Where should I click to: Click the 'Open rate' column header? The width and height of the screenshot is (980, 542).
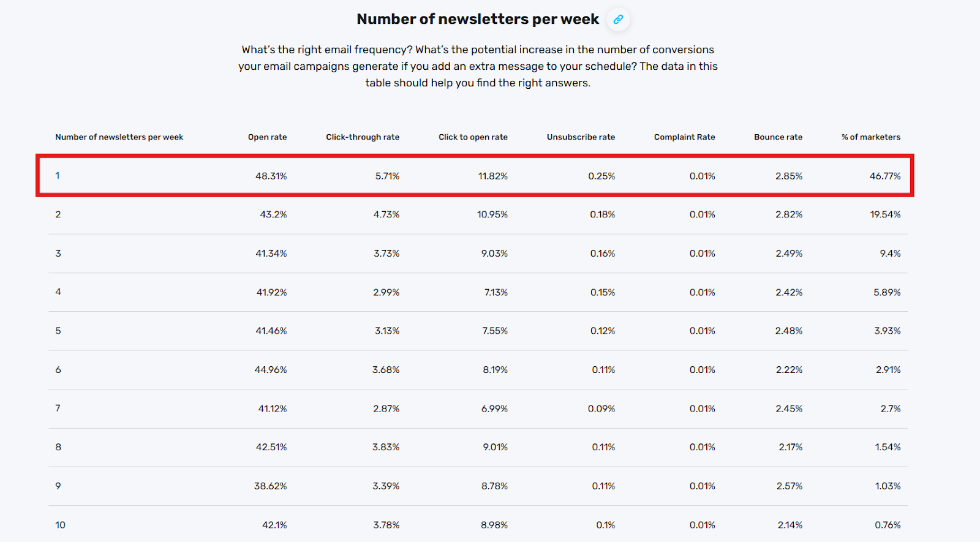tap(267, 137)
